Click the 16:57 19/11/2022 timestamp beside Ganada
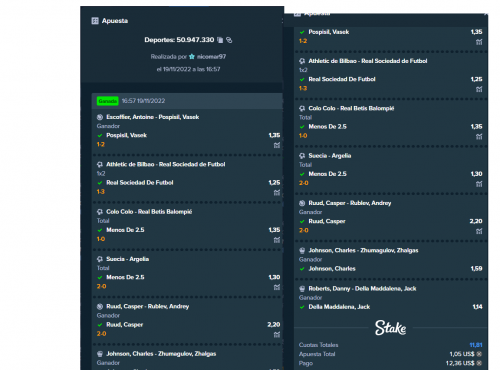The width and height of the screenshot is (500, 370). (143, 101)
